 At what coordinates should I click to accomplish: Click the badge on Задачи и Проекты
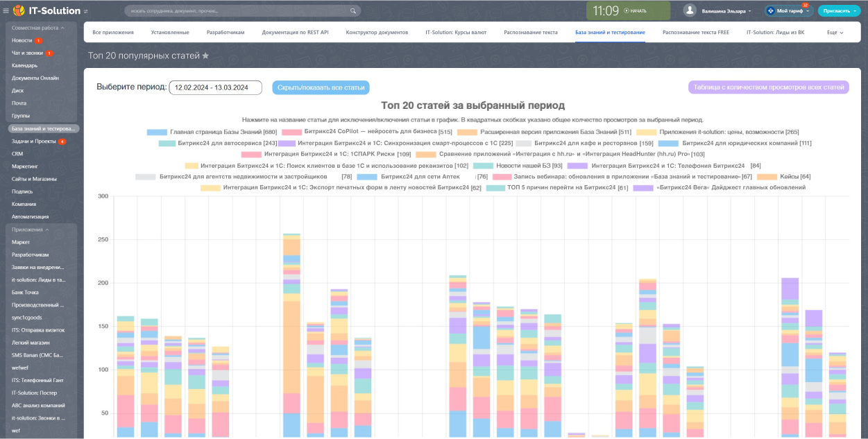click(x=62, y=141)
